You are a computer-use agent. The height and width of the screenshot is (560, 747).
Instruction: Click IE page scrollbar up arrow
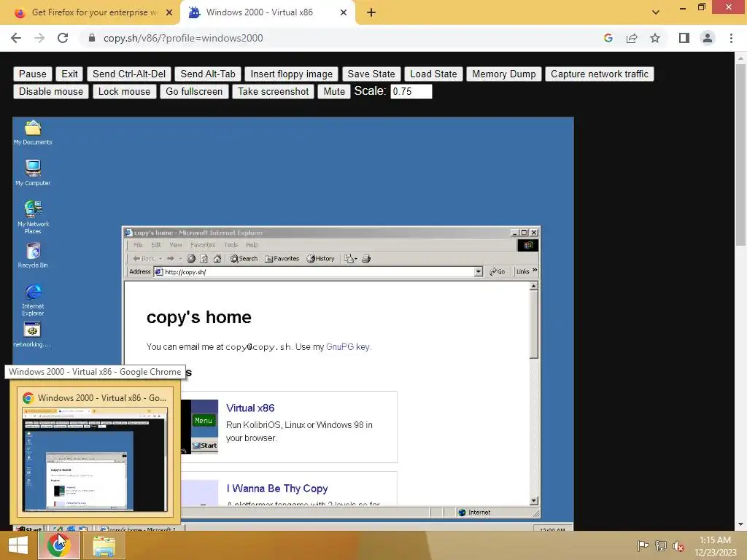tap(534, 286)
